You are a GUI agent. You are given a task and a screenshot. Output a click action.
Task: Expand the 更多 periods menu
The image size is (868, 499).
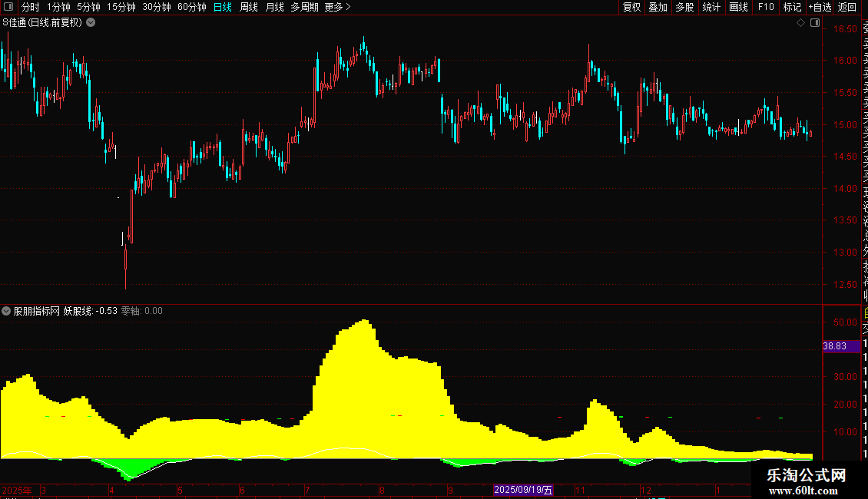(x=338, y=7)
